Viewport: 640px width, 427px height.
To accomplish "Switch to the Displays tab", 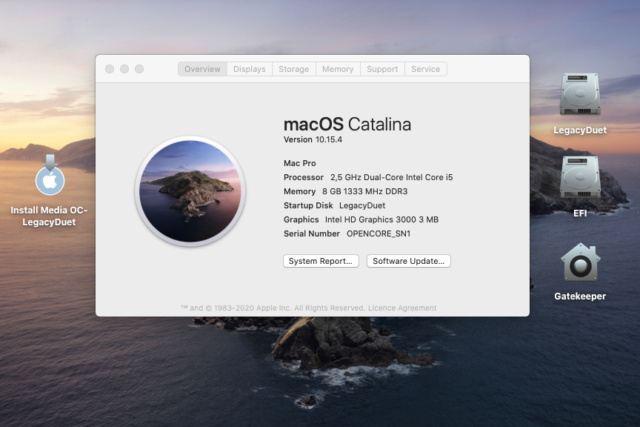I will [249, 69].
